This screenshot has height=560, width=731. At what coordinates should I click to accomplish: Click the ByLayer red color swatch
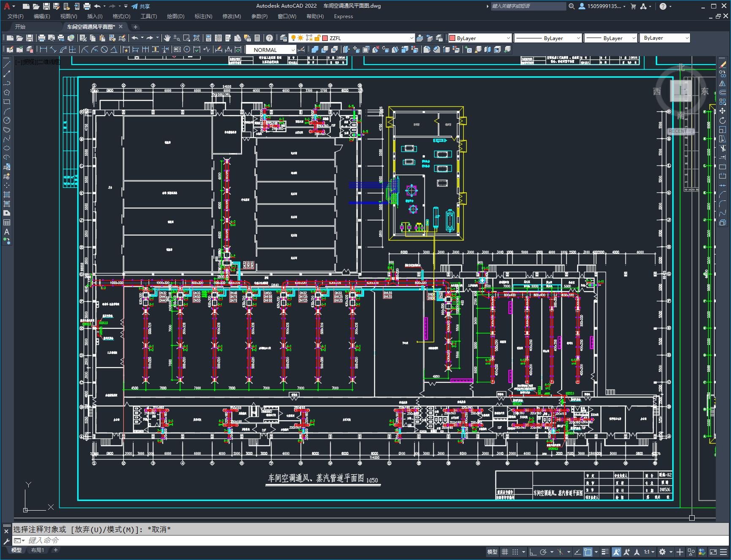pyautogui.click(x=452, y=38)
